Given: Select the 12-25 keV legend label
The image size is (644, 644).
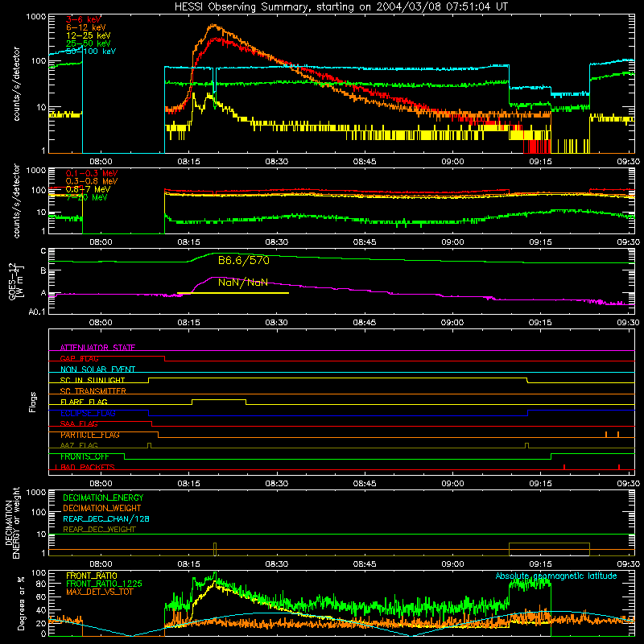Looking at the screenshot, I should [x=89, y=35].
